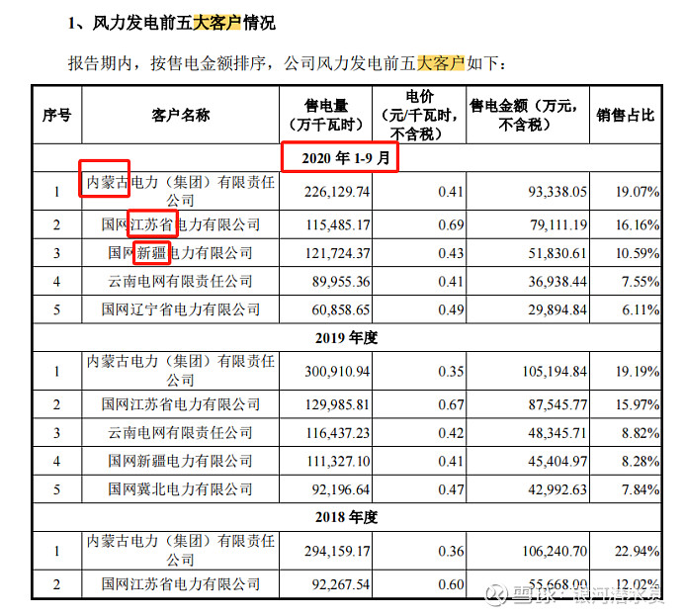Select the price 0.67
Viewport: 685px width, 616px height.
point(451,405)
